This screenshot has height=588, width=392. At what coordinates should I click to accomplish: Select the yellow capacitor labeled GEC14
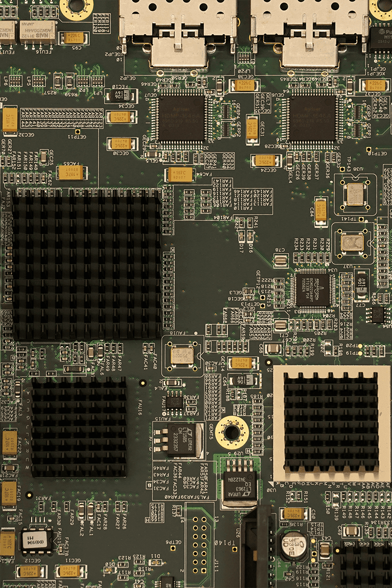click(243, 363)
